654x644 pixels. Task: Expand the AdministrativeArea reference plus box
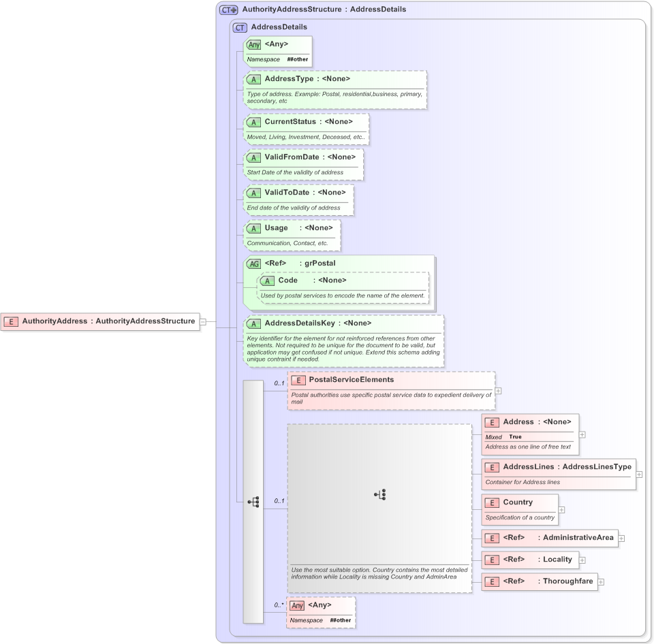tap(623, 538)
